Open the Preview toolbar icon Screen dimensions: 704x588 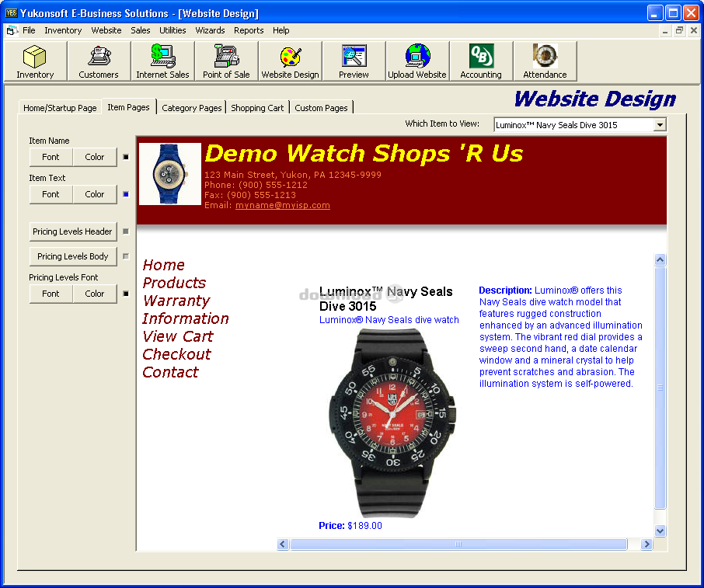[354, 61]
